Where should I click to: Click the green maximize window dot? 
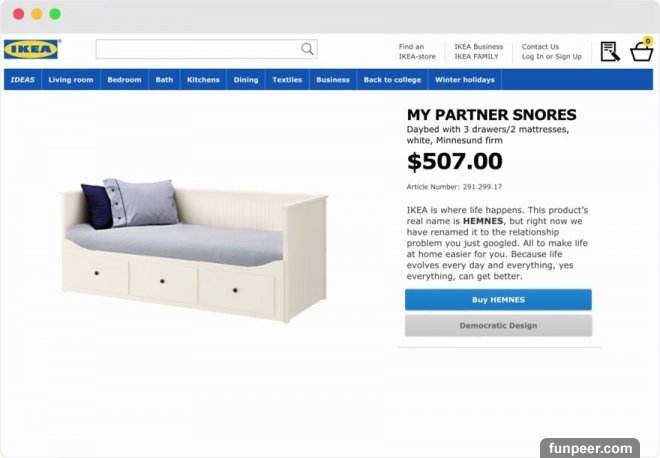[x=55, y=14]
